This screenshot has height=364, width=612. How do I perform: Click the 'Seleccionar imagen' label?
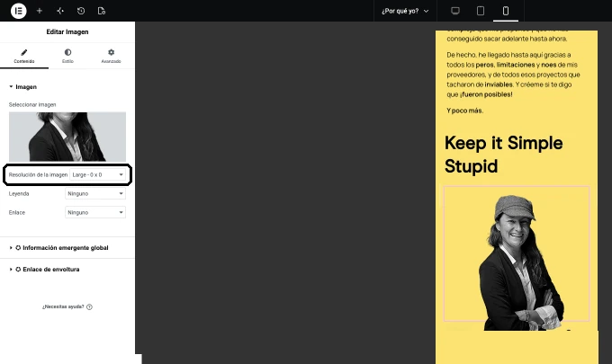pyautogui.click(x=32, y=105)
